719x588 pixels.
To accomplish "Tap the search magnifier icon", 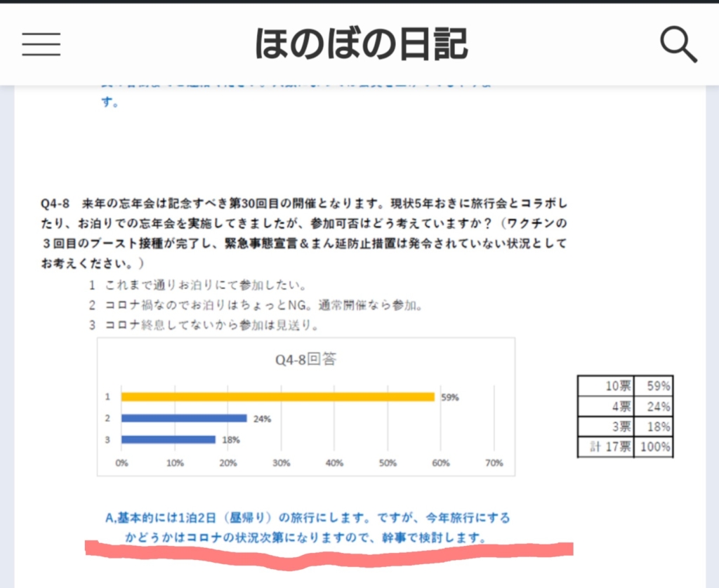I will click(x=678, y=45).
